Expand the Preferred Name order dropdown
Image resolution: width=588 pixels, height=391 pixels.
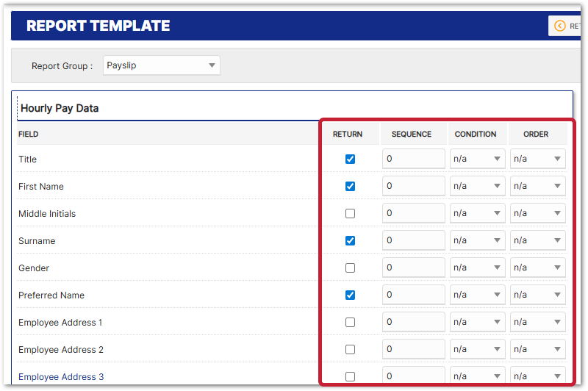537,295
